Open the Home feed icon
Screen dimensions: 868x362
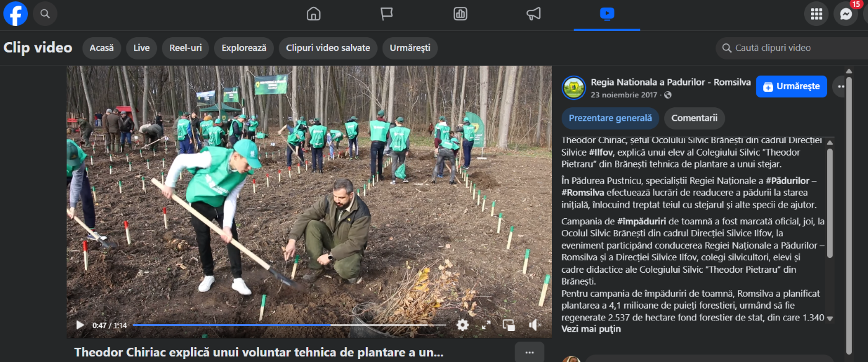click(x=314, y=14)
